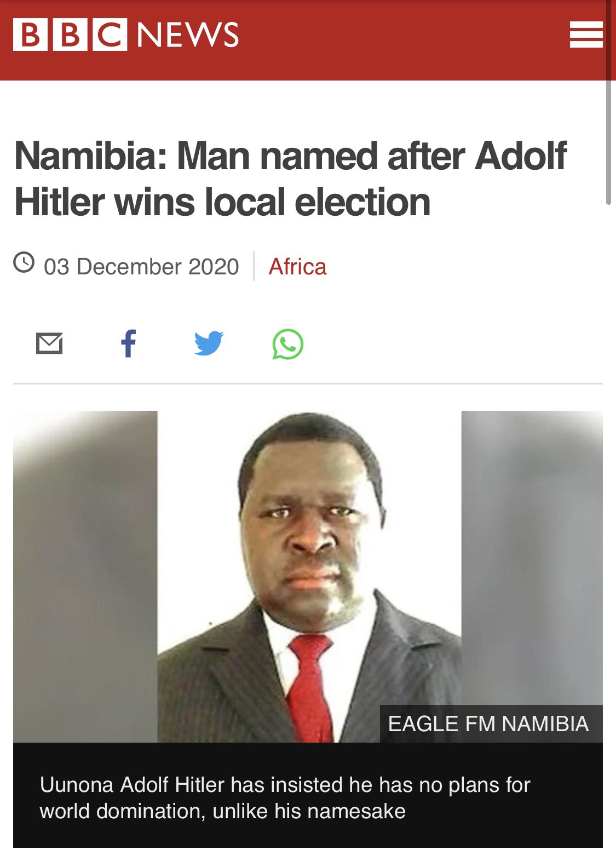616x856 pixels.
Task: Click the 03 December 2020 timestamp
Action: pos(141,267)
